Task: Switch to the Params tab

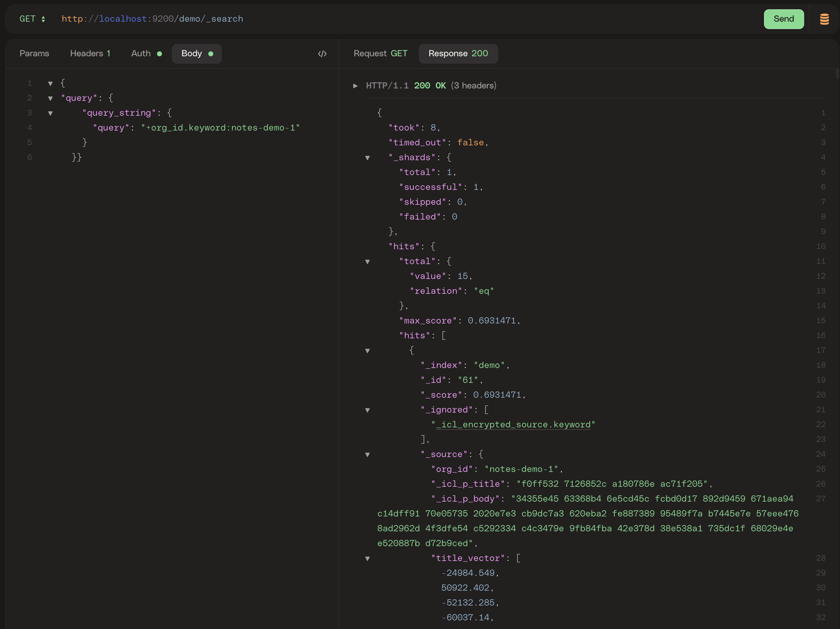Action: [34, 53]
